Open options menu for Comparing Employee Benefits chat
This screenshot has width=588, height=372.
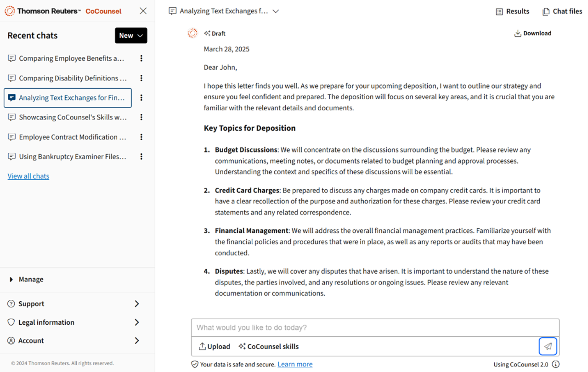[141, 58]
